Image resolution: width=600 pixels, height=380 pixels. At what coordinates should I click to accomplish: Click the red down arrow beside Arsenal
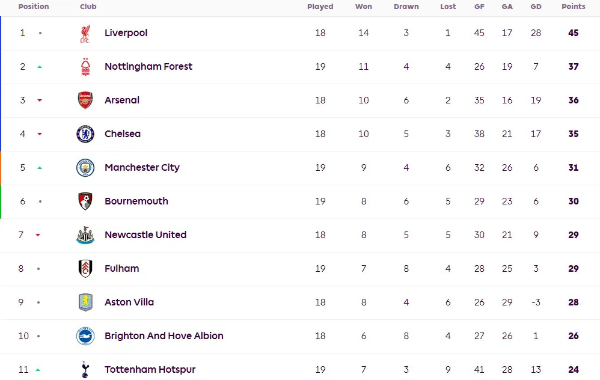[39, 101]
